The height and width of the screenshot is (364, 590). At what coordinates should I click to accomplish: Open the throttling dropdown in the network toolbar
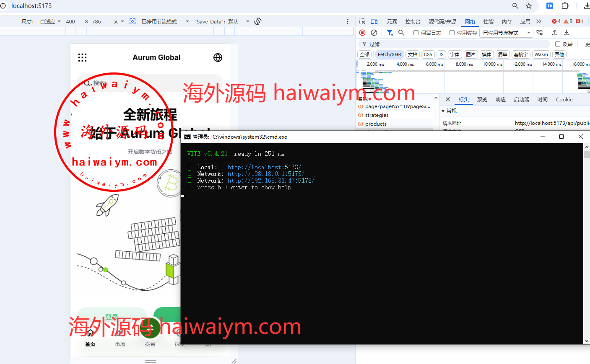point(507,33)
